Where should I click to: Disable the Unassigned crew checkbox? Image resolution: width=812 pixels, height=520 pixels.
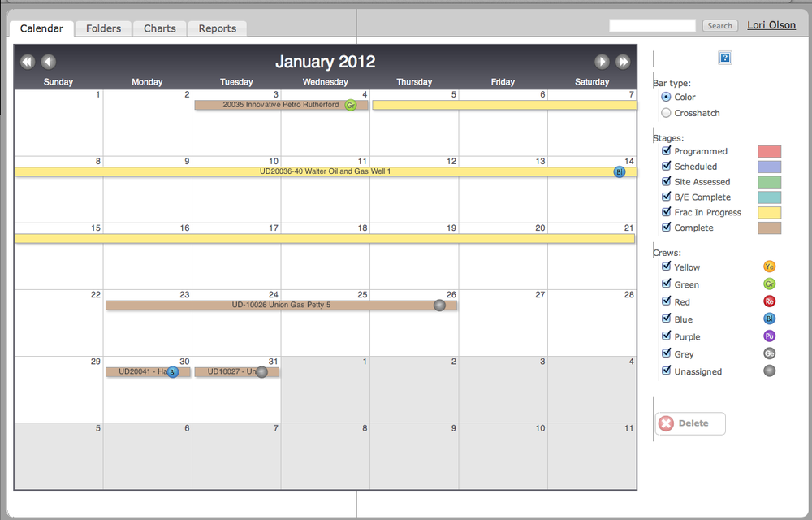667,371
